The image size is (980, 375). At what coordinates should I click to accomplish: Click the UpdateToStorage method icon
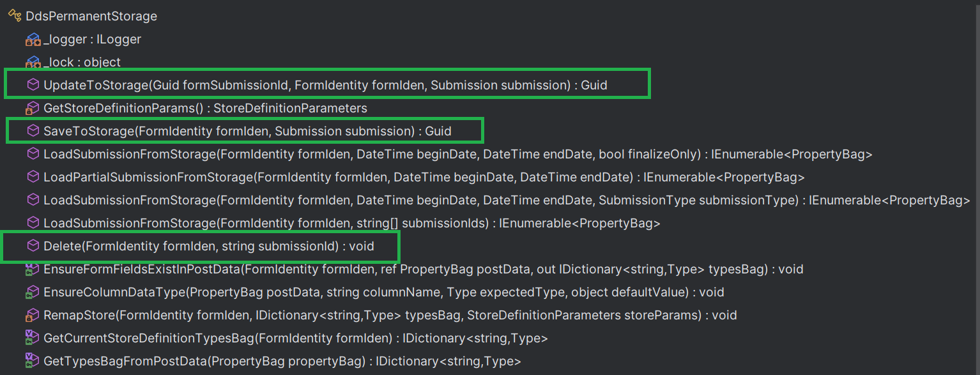click(33, 85)
